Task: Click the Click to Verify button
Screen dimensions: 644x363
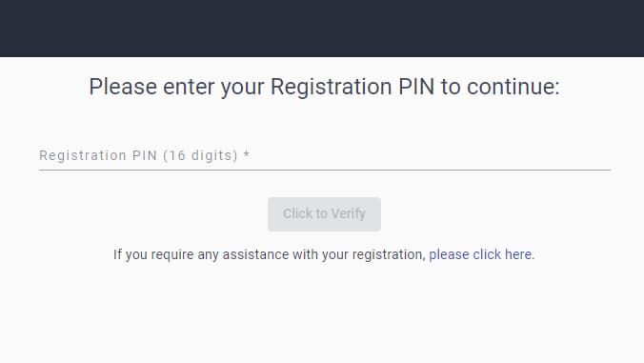Action: (x=325, y=214)
